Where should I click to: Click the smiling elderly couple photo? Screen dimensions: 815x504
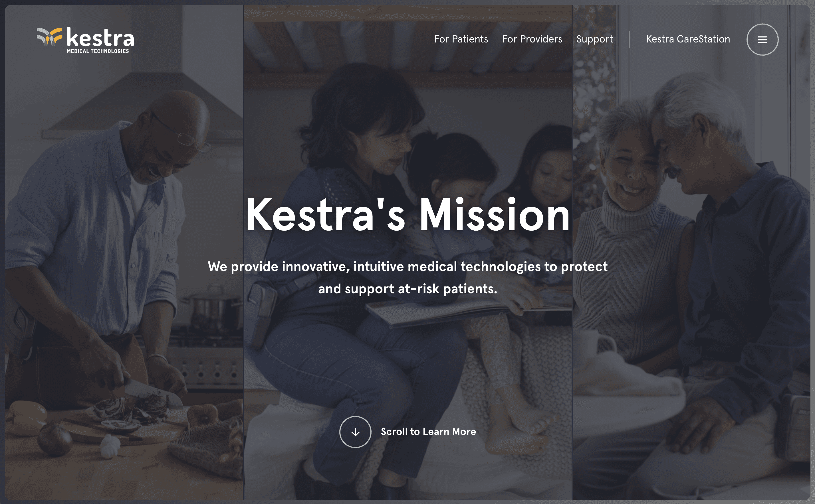(x=691, y=252)
